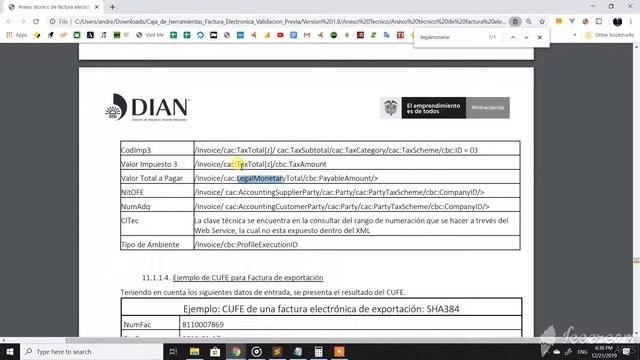Click the value '8110007869'

pyautogui.click(x=203, y=324)
